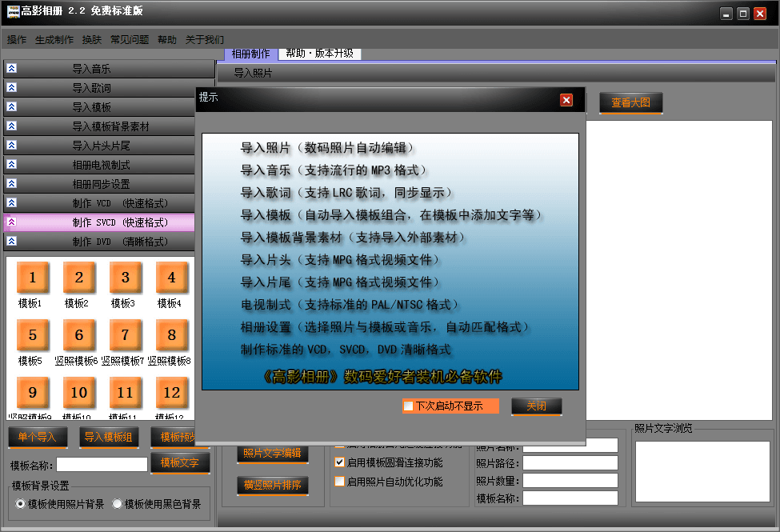Open the 生成制作 menu
This screenshot has height=532, width=780.
(54, 39)
